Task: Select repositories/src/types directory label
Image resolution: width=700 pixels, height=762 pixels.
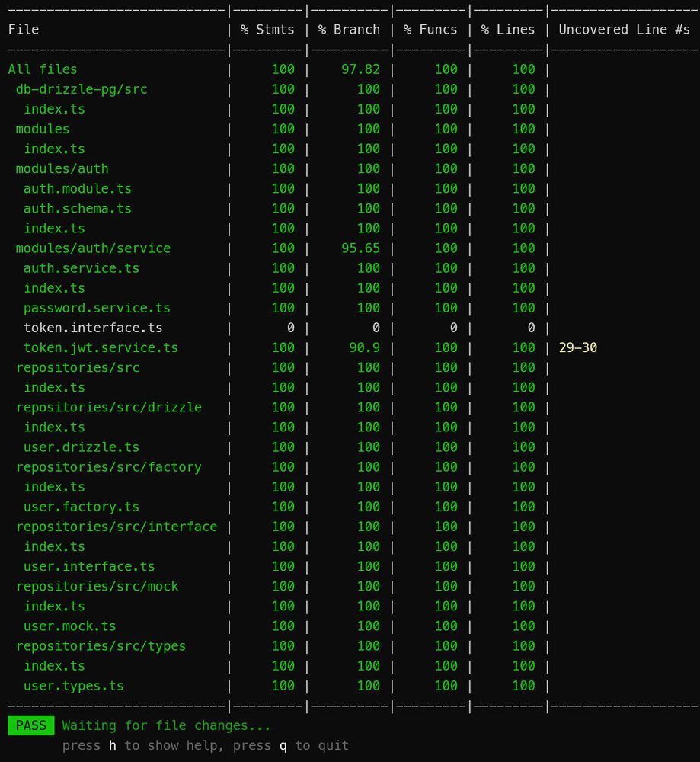Action: pos(101,646)
